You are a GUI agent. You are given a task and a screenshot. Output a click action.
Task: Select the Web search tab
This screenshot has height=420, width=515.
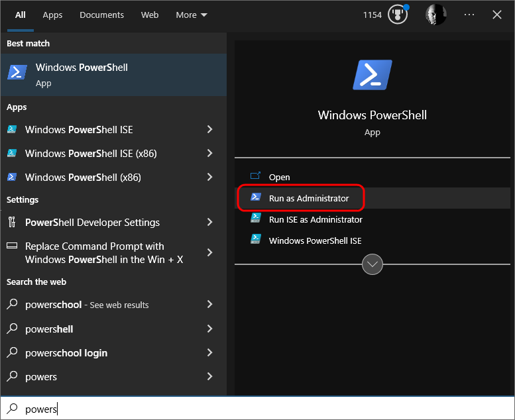(150, 15)
